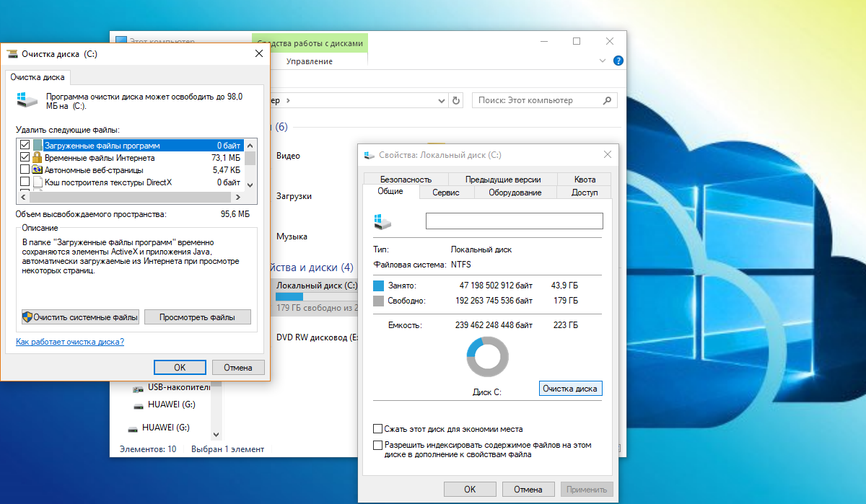Switch to the Сервис tab
This screenshot has width=866, height=504.
pos(446,193)
